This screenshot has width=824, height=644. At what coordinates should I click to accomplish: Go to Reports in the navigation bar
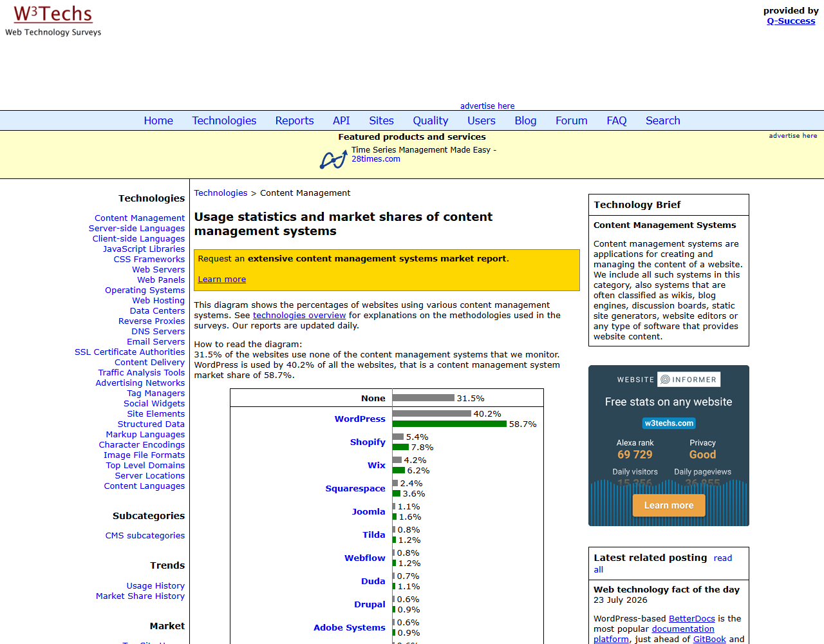[x=294, y=120]
